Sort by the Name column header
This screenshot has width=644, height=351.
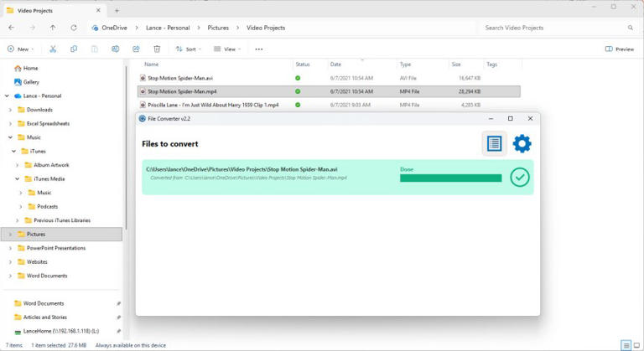(151, 64)
